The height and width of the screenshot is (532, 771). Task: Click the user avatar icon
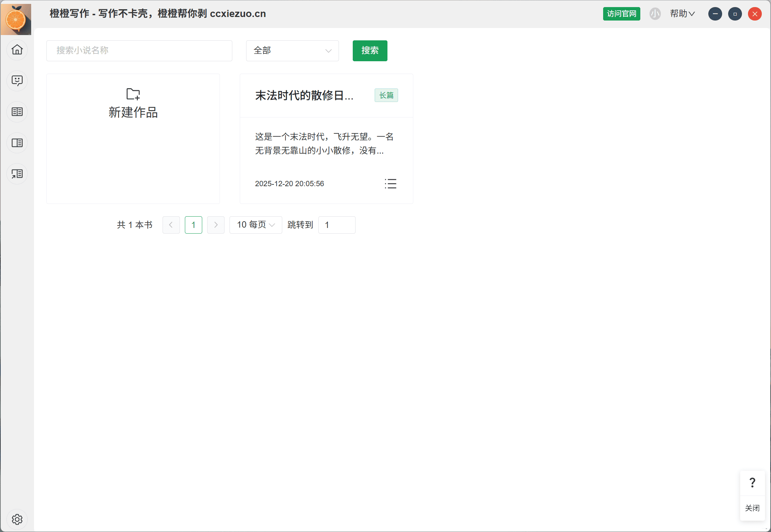[655, 14]
